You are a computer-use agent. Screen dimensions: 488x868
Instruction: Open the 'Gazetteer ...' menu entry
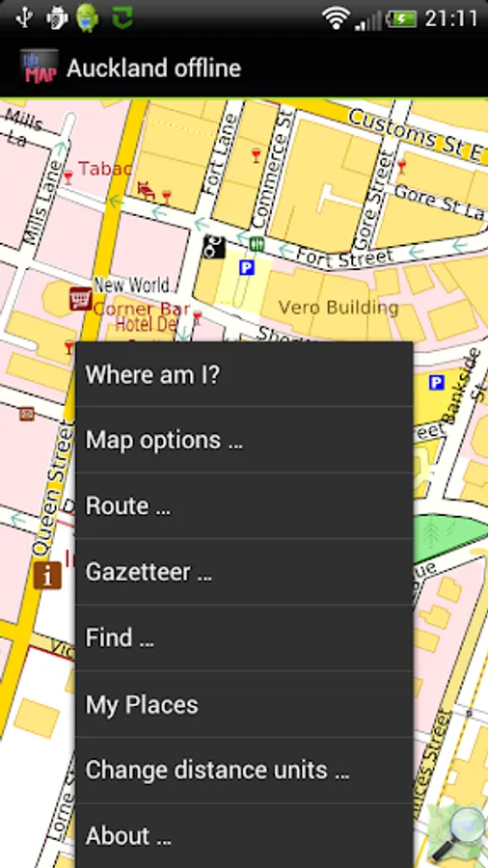[244, 572]
